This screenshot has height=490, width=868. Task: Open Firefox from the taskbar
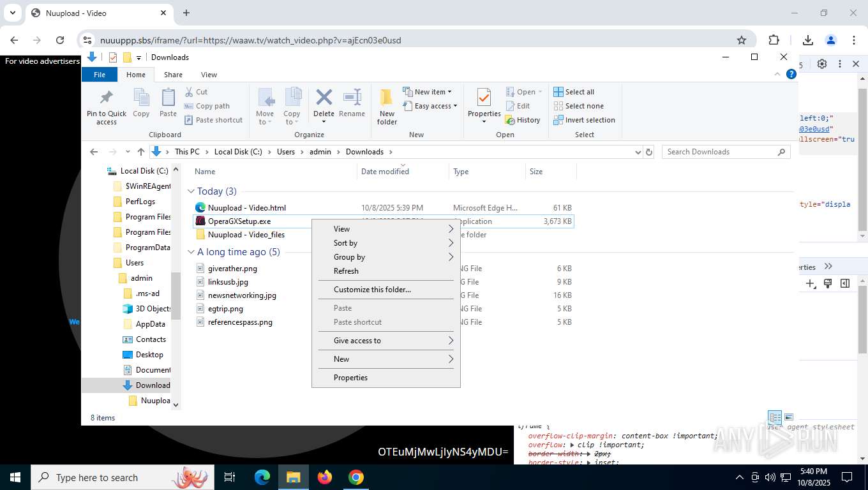pyautogui.click(x=325, y=477)
